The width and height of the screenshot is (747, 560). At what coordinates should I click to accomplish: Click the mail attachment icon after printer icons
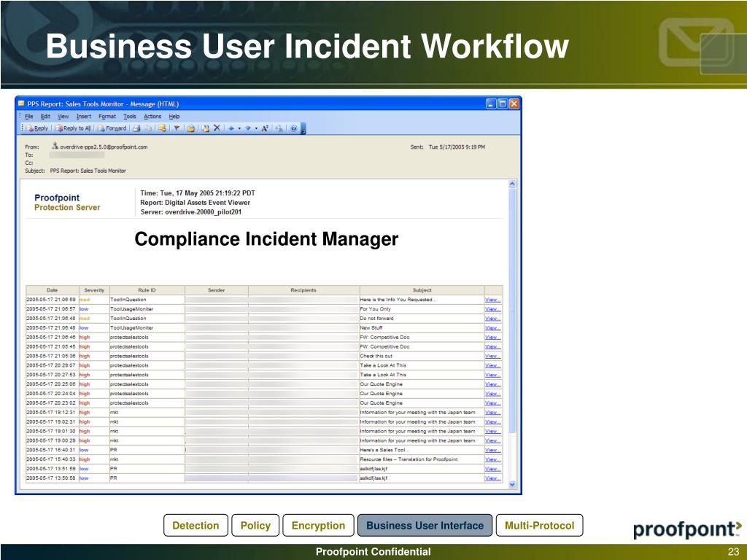(x=162, y=128)
